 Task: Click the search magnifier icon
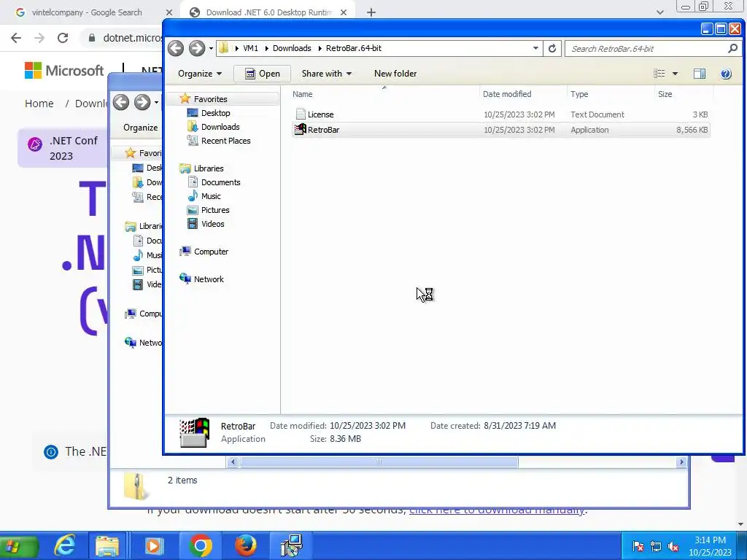click(732, 48)
